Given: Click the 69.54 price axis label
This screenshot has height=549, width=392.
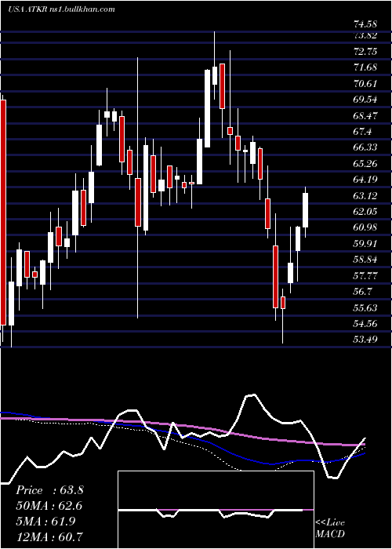Looking at the screenshot, I should 365,99.
